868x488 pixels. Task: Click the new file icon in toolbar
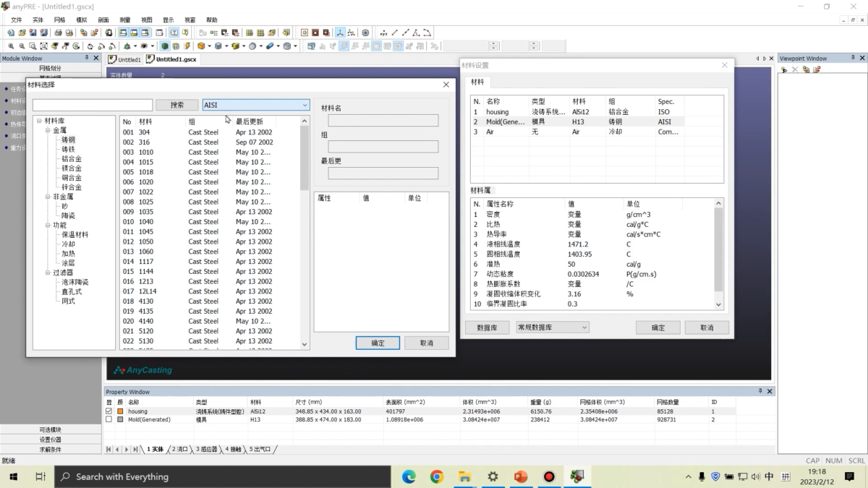click(x=11, y=33)
